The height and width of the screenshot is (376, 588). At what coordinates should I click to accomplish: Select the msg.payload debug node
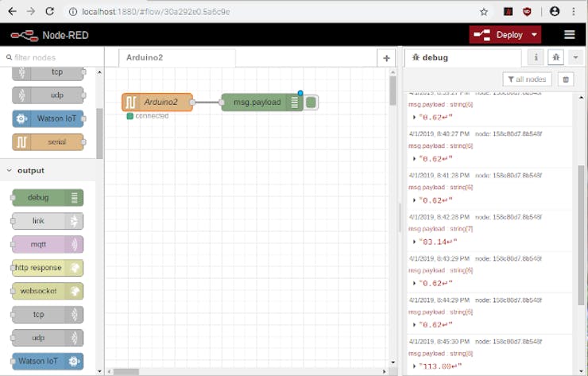pyautogui.click(x=262, y=102)
